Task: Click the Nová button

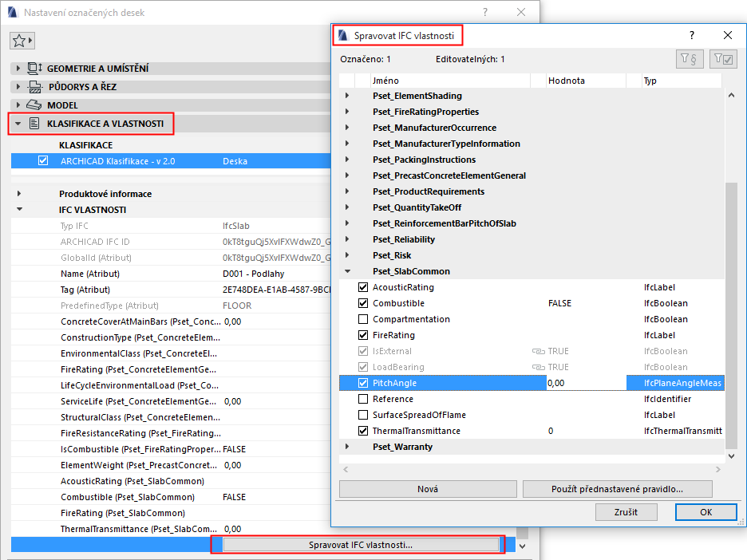Action: click(428, 489)
